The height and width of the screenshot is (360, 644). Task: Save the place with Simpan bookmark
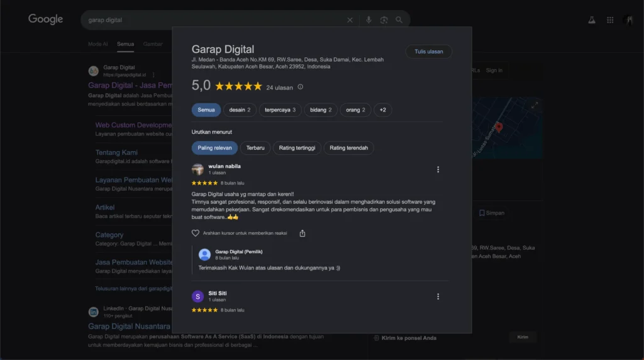coord(492,213)
